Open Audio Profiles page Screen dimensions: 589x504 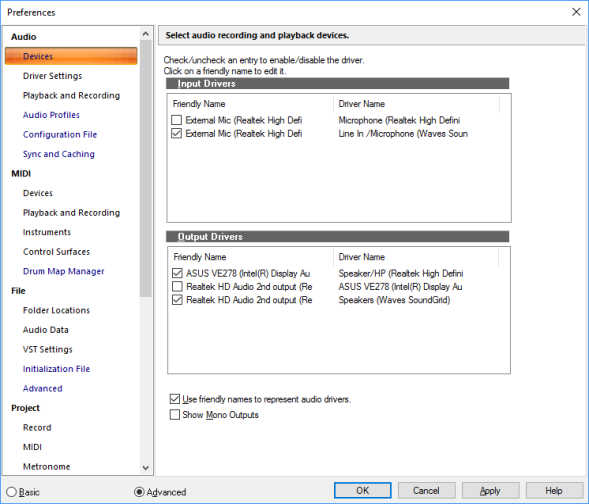coord(51,115)
